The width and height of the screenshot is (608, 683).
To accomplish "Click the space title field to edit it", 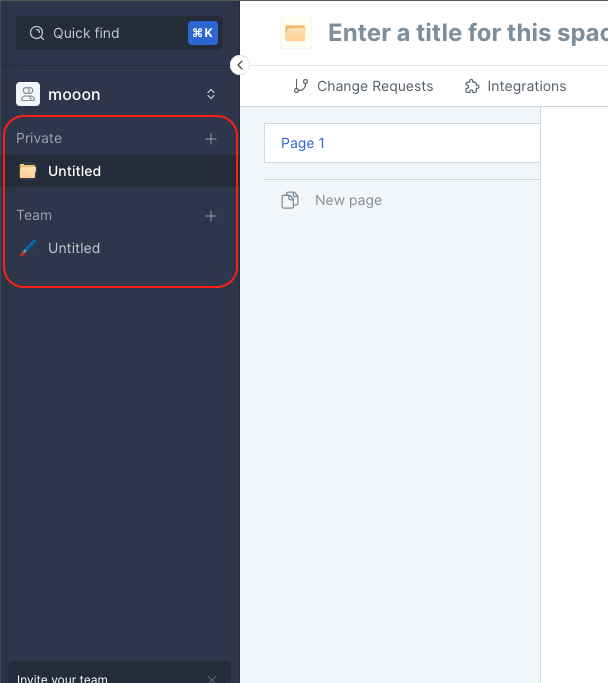I will click(x=468, y=33).
